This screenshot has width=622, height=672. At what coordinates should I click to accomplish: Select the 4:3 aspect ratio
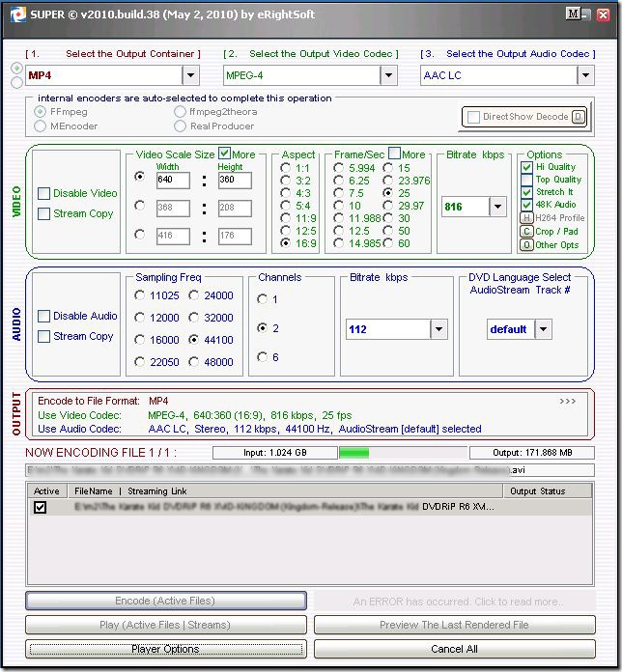click(x=285, y=193)
